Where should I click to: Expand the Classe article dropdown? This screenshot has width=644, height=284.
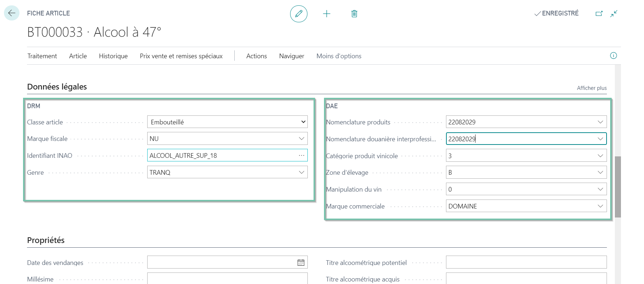pos(303,122)
